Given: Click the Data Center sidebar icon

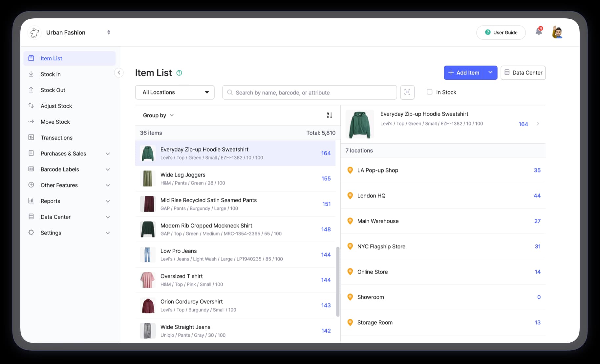Looking at the screenshot, I should coord(31,217).
